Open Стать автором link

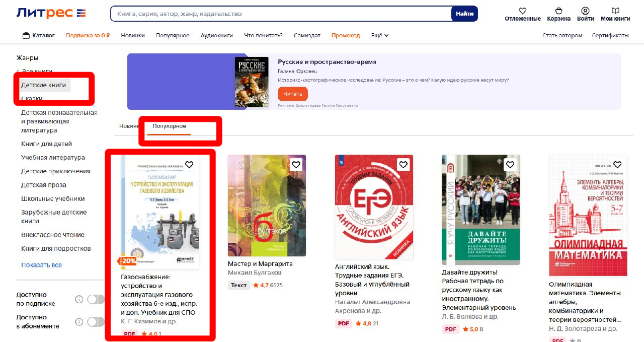(562, 35)
